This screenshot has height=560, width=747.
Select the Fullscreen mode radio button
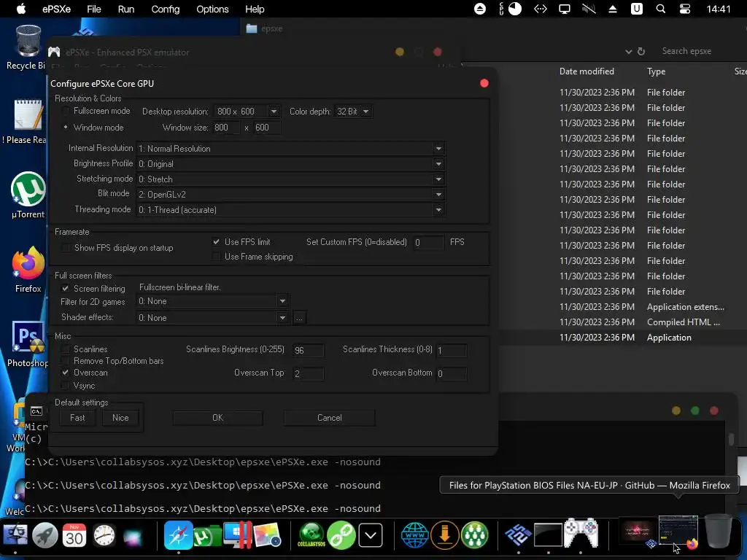click(x=66, y=111)
